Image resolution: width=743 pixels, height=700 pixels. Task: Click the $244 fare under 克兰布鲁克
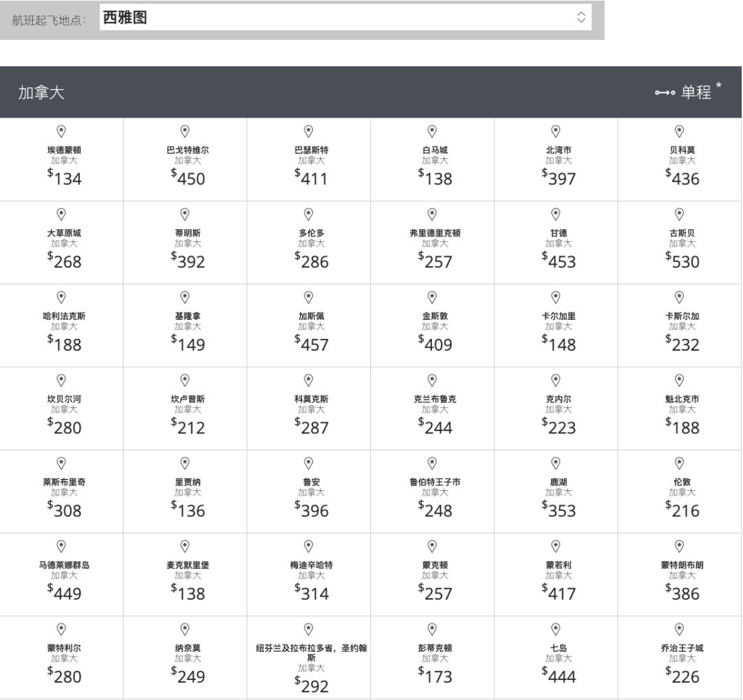[x=435, y=427]
